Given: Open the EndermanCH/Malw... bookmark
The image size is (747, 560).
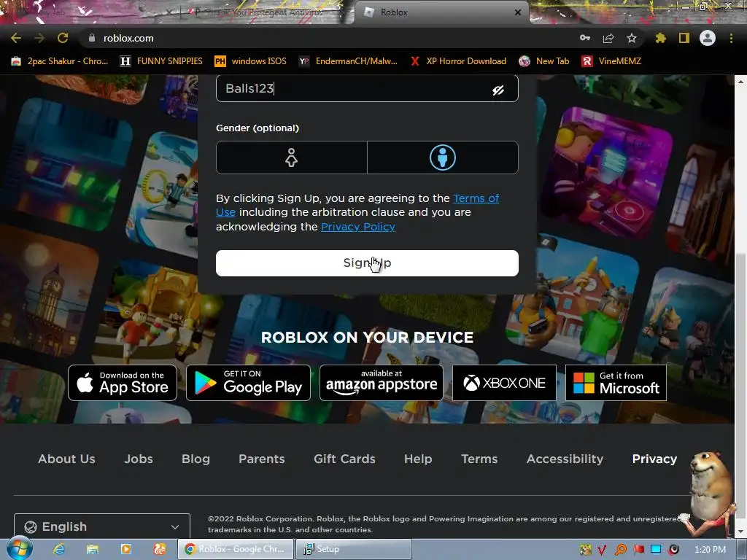Looking at the screenshot, I should (348, 61).
